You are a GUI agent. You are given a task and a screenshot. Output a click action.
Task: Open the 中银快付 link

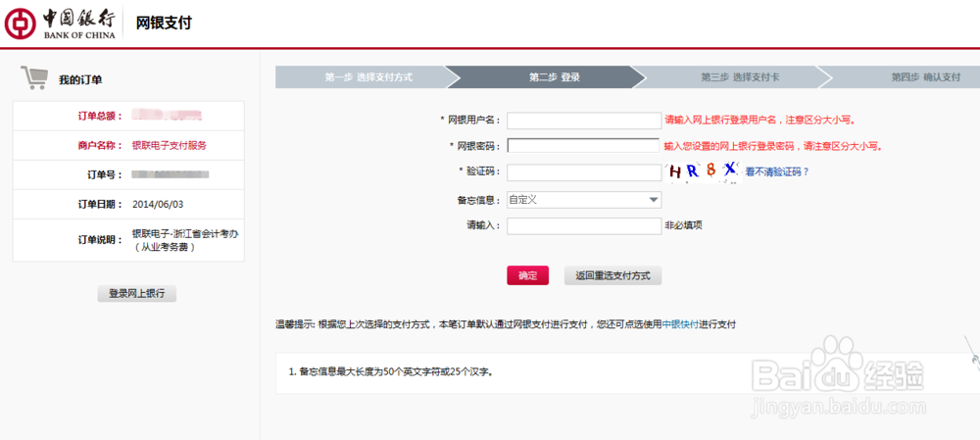[x=680, y=325]
